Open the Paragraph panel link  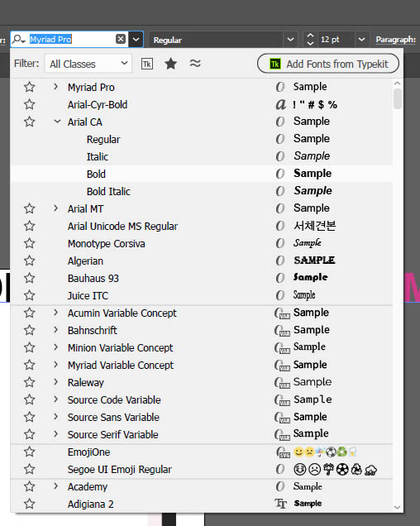tap(395, 40)
